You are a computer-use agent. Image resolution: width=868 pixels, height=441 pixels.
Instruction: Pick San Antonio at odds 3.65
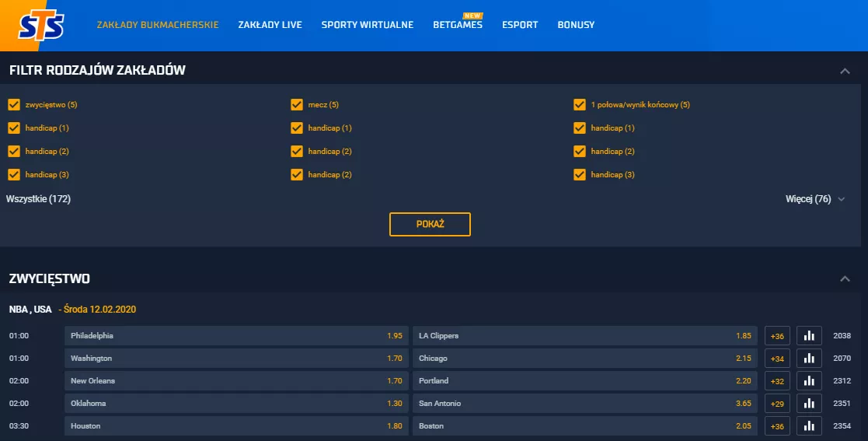coord(584,404)
